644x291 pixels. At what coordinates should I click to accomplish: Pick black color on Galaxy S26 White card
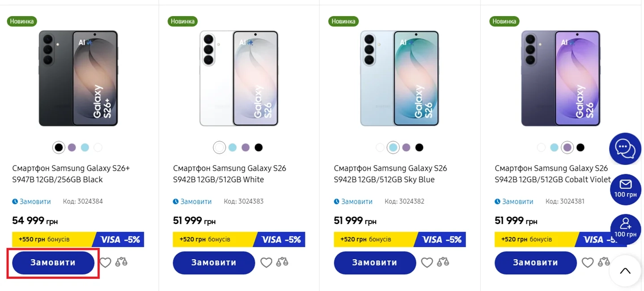[258, 148]
